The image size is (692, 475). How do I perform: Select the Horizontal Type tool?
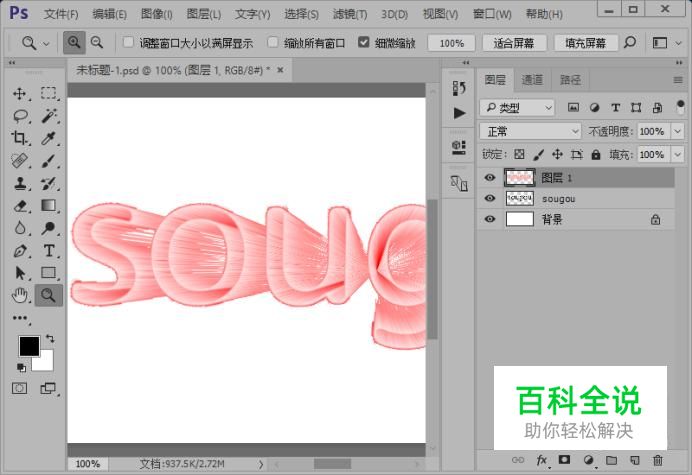click(x=49, y=251)
